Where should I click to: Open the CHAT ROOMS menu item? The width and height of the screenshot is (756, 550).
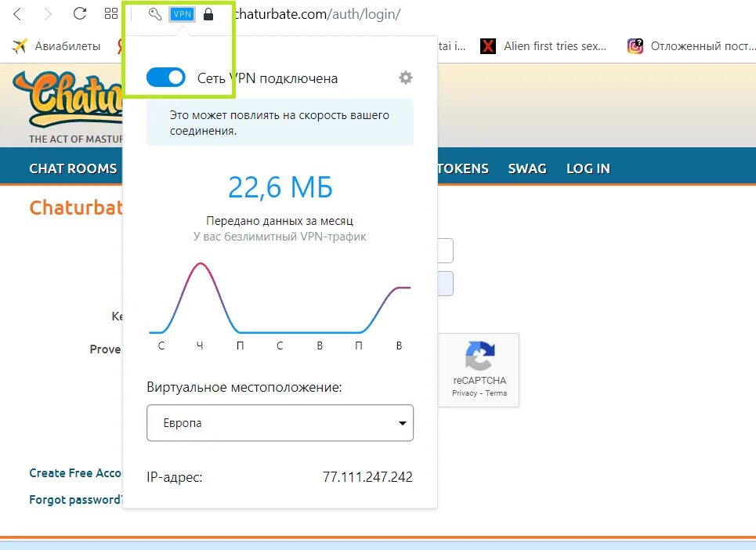[x=73, y=168]
